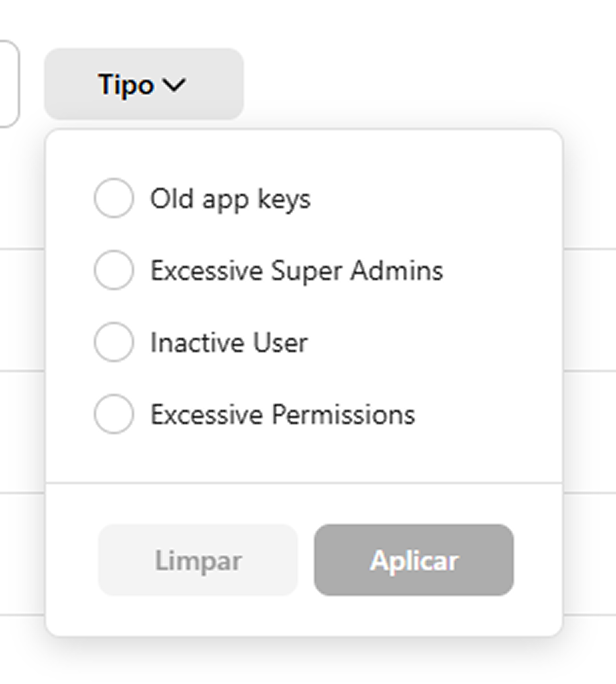The height and width of the screenshot is (684, 616).
Task: Click the Limpar button to clear filters
Action: click(198, 560)
